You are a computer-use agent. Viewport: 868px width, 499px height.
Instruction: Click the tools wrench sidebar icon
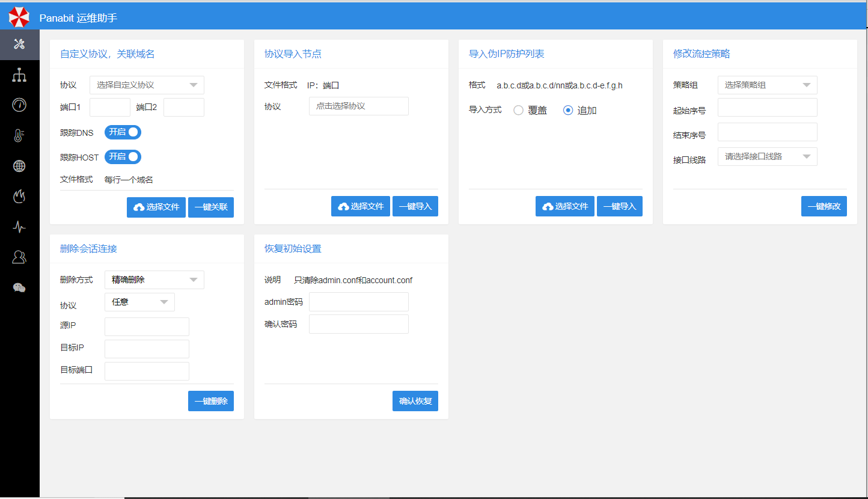(x=19, y=44)
